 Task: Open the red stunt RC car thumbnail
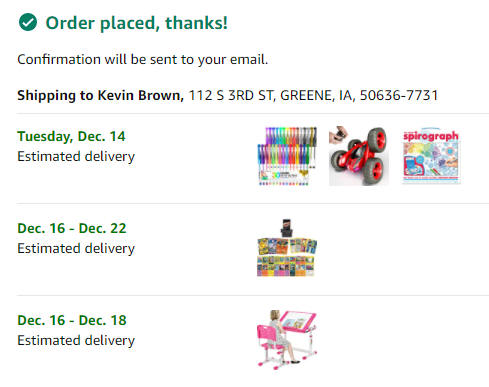pyautogui.click(x=359, y=156)
